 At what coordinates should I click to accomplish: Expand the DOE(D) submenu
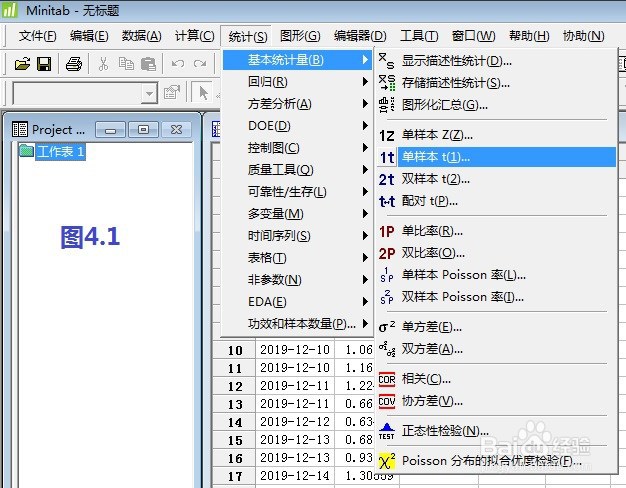(x=297, y=126)
